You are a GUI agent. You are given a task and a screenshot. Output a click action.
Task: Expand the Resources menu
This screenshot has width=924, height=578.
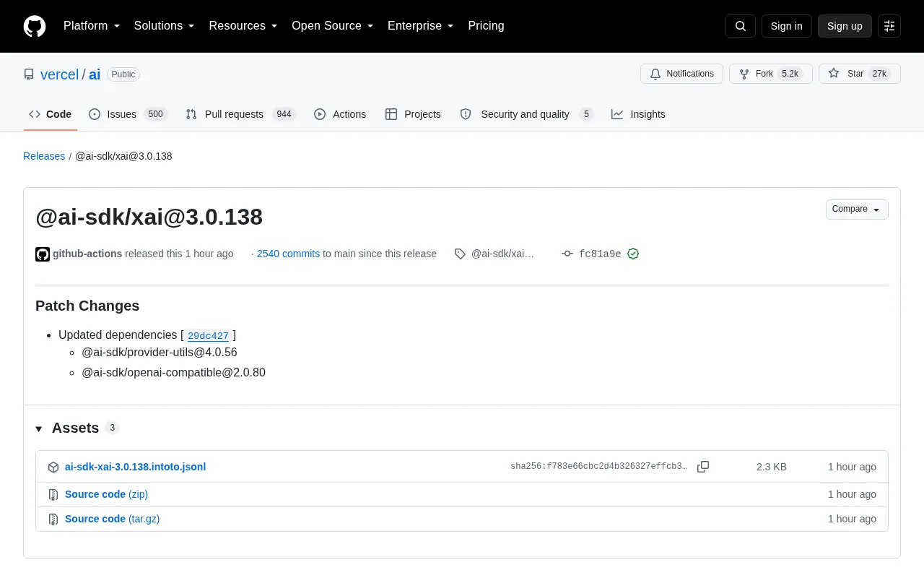243,26
